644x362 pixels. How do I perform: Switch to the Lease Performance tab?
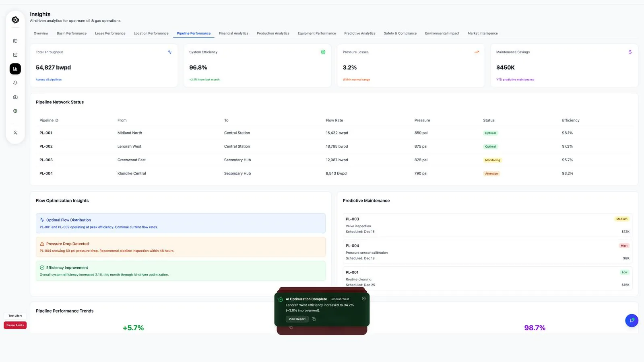tap(110, 33)
